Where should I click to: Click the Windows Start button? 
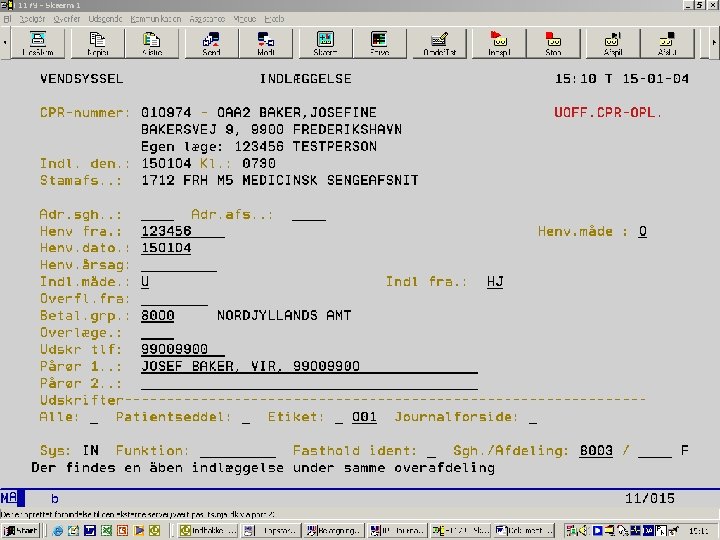[x=21, y=531]
